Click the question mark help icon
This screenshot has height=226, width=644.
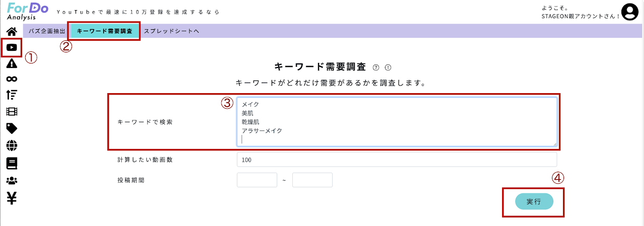[376, 67]
